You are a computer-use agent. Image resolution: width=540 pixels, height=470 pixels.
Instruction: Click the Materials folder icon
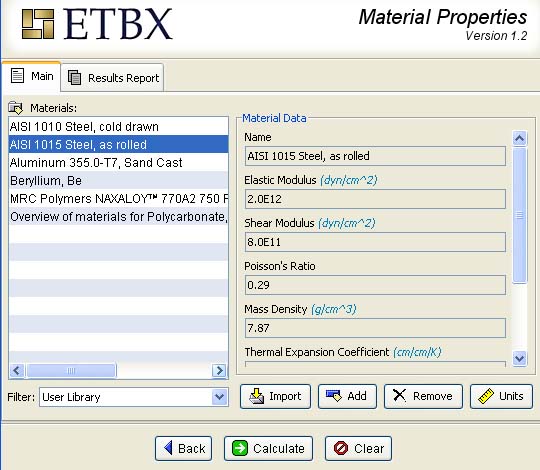pyautogui.click(x=15, y=108)
